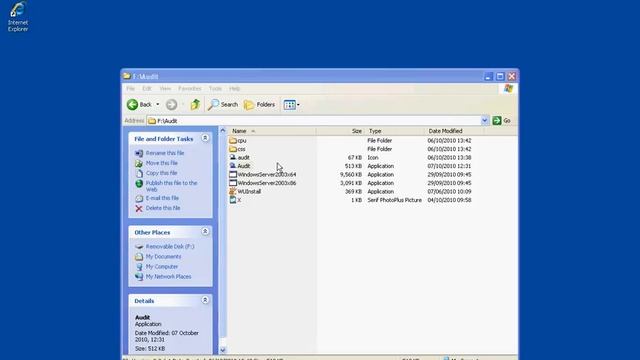Sort by the Type column header

click(x=395, y=131)
